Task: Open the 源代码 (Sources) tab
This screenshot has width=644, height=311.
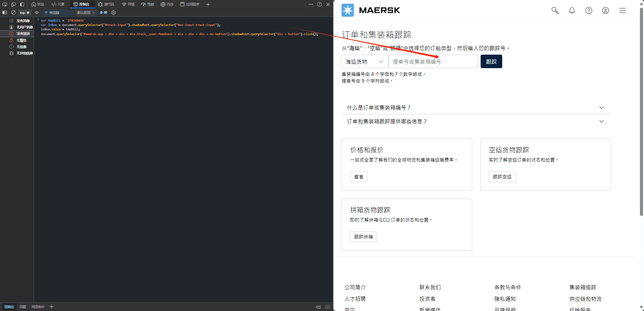Action: tap(106, 4)
